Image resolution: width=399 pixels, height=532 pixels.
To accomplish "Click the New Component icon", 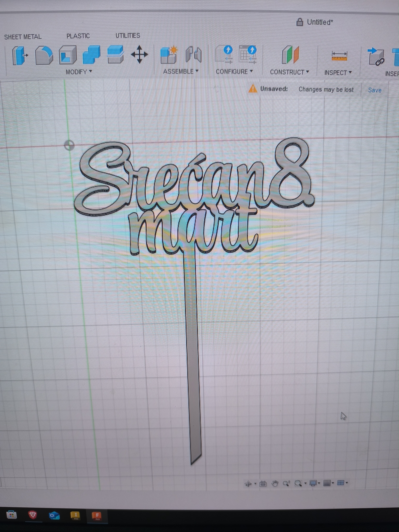I will [169, 55].
